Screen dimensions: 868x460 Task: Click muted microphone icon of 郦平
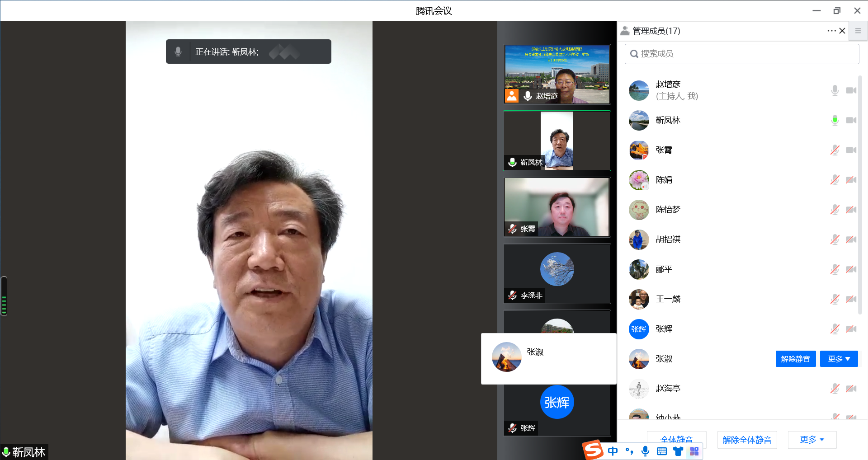tap(835, 269)
